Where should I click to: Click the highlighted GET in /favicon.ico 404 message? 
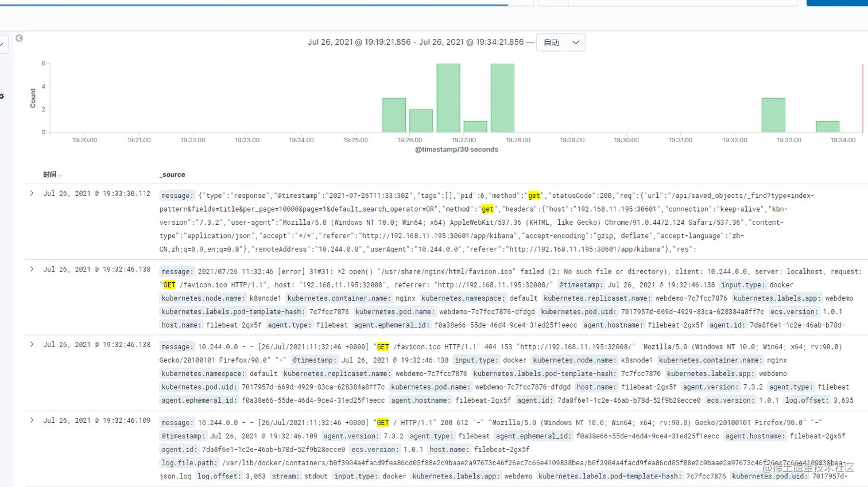[383, 347]
